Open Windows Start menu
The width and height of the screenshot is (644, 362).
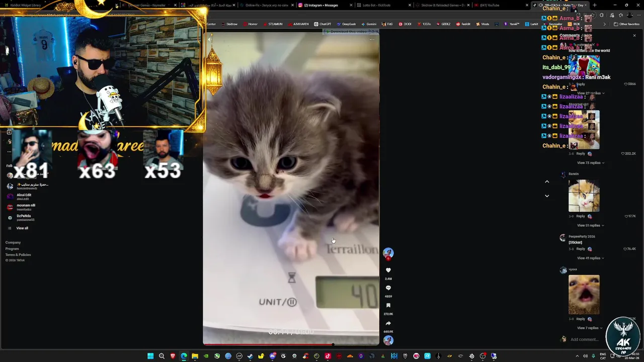tap(150, 356)
